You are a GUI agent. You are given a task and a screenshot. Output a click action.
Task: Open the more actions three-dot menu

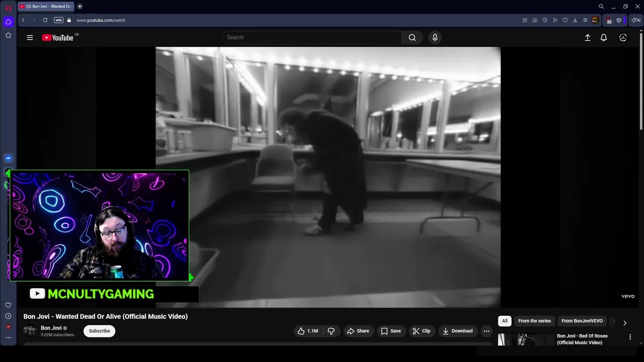487,331
